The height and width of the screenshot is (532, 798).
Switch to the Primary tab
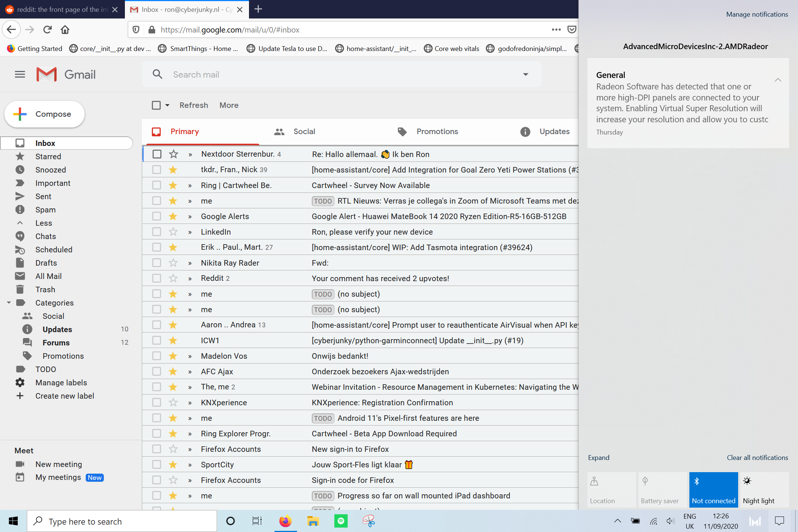coord(203,132)
